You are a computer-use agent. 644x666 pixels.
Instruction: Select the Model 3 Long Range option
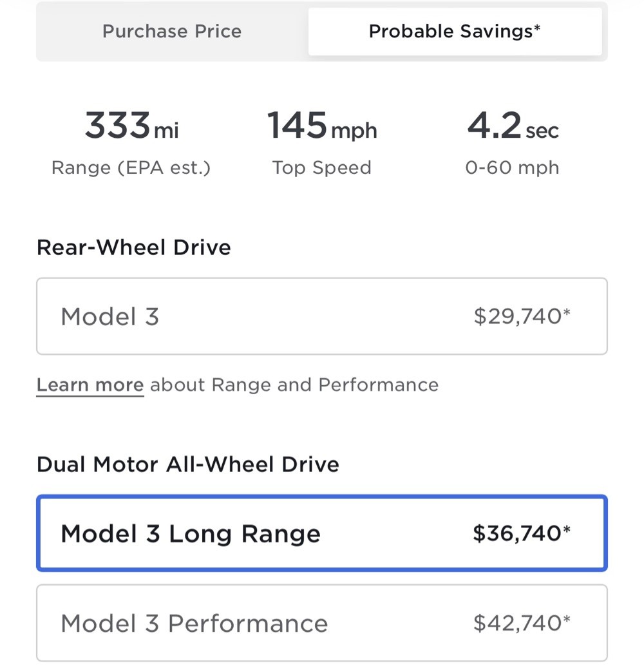(322, 533)
